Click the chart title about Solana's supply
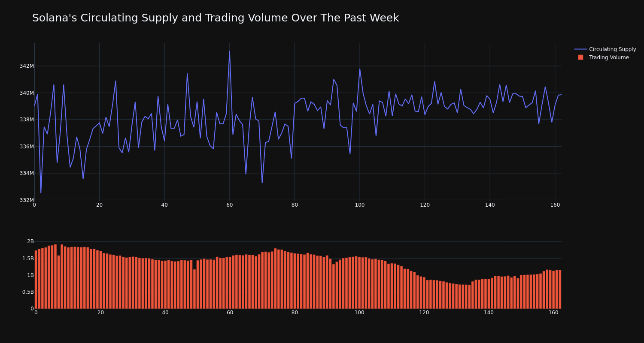This screenshot has width=644, height=343. [x=216, y=18]
